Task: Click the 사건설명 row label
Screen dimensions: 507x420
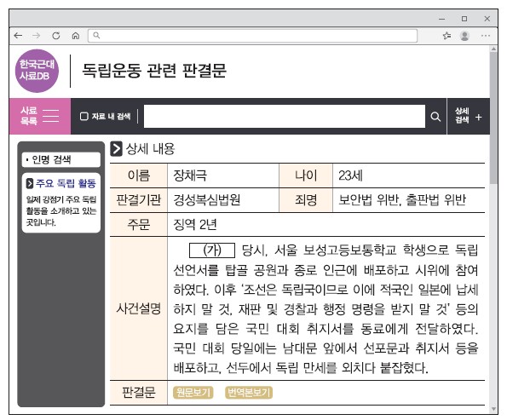Action: click(138, 308)
